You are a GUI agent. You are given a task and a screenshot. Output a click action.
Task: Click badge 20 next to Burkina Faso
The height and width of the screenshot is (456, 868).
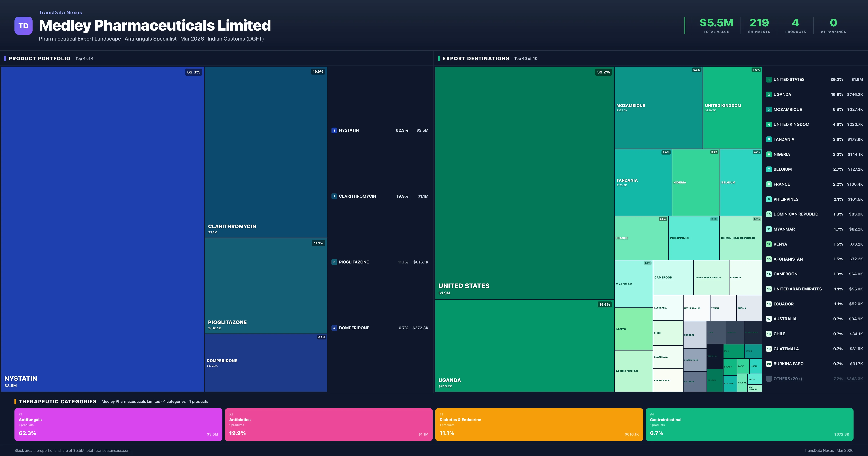769,364
